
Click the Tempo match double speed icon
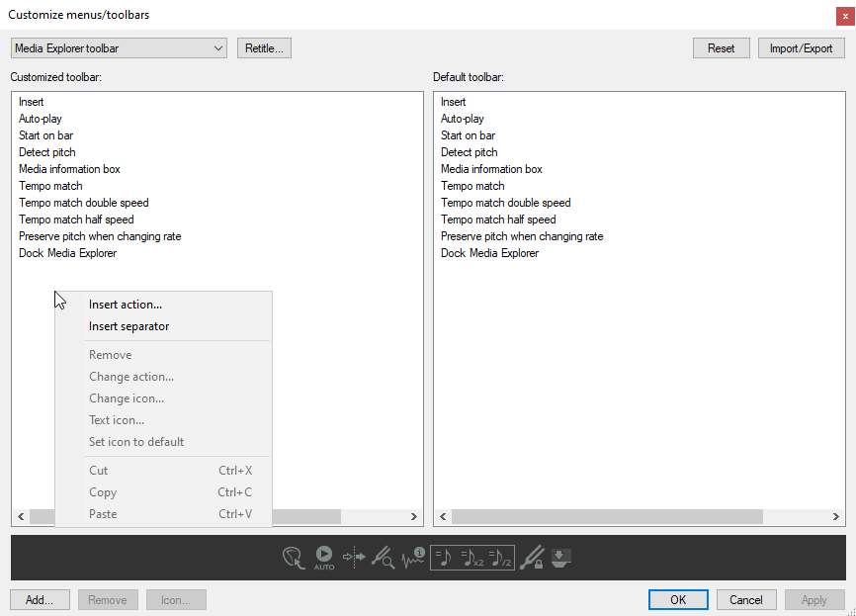tap(472, 559)
